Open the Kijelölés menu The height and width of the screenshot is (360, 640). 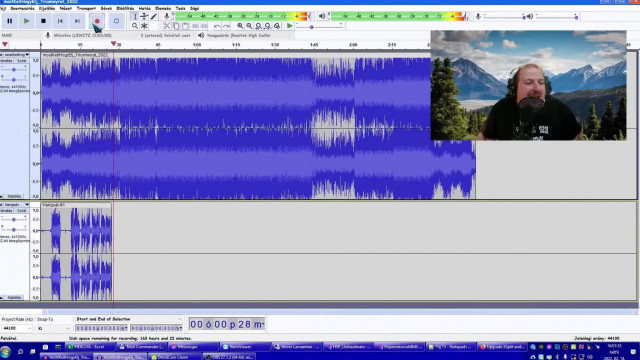[47, 8]
